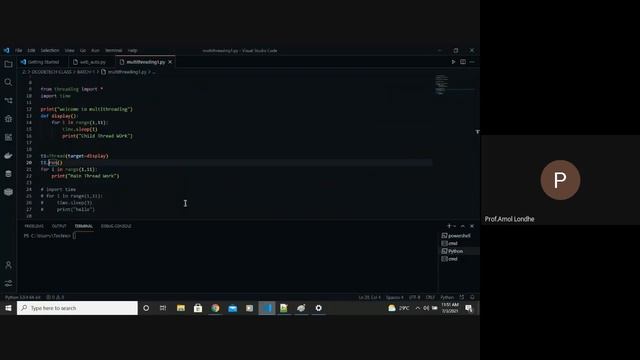Open the View menu

[x=69, y=51]
